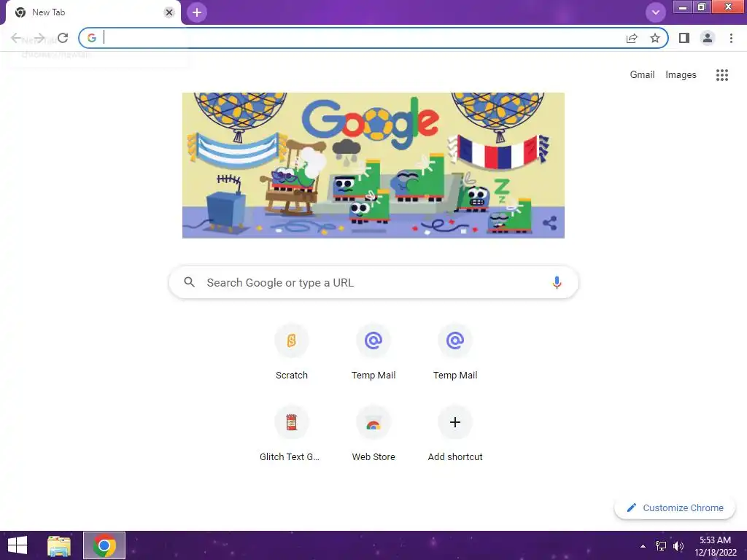Select the New Tab tab
Viewport: 747px width, 560px height.
(x=93, y=12)
